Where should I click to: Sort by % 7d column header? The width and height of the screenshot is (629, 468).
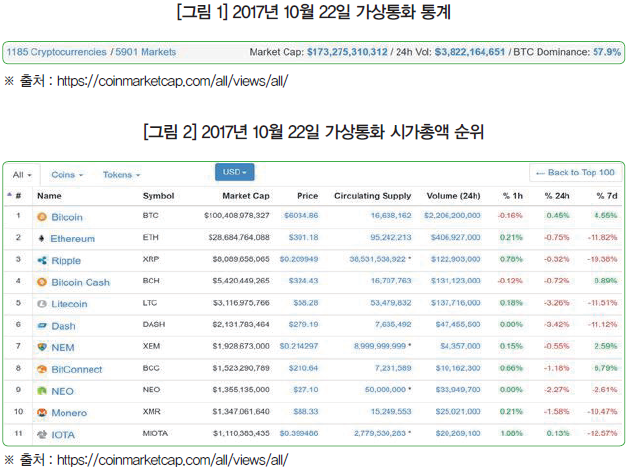click(x=607, y=196)
